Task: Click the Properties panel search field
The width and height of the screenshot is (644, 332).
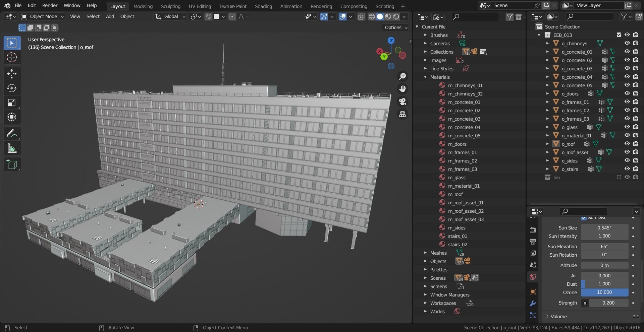Action: 584,211
